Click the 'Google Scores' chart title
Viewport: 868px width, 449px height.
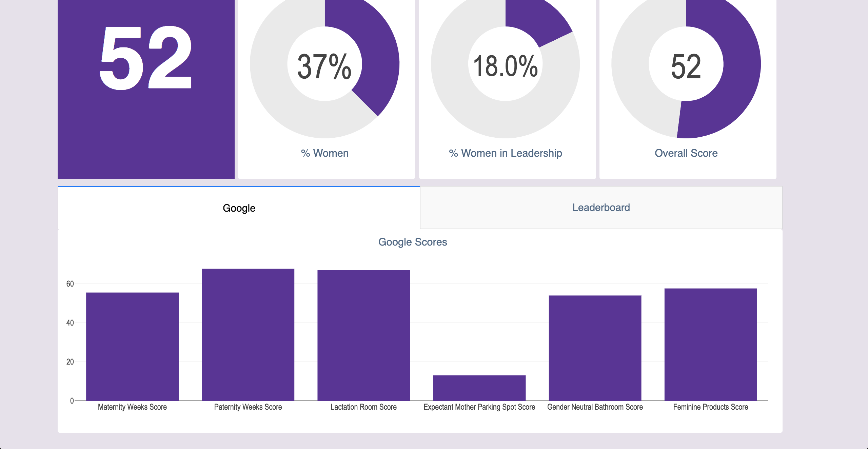pos(413,242)
